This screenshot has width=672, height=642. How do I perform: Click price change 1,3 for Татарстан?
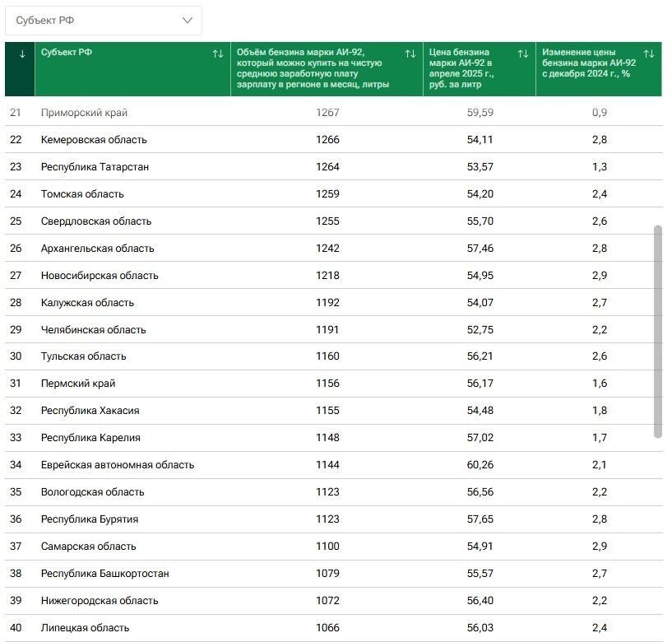600,166
